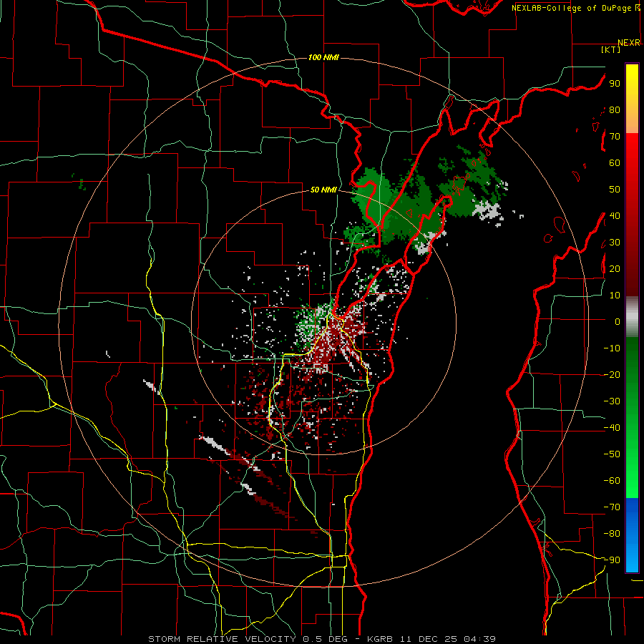Click the -90 value on the velocity scale
Image resolution: width=644 pixels, height=644 pixels.
click(x=612, y=560)
